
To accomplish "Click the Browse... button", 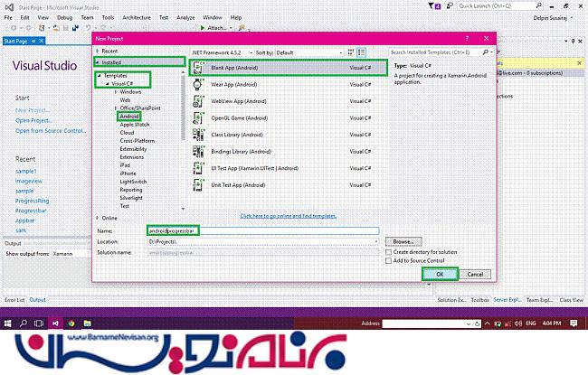I will [x=403, y=241].
